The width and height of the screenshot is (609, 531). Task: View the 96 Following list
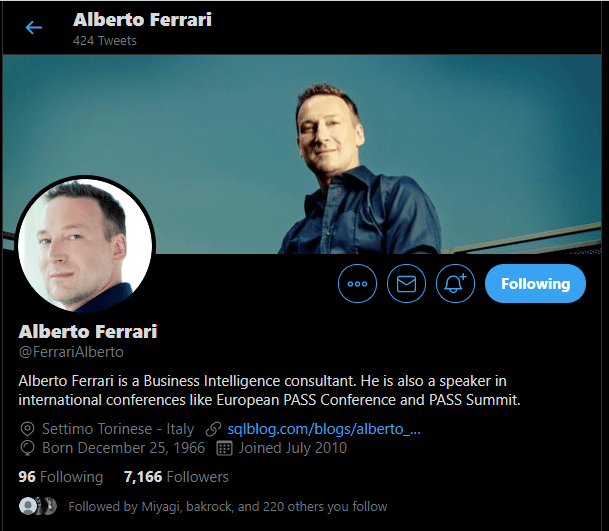point(61,477)
